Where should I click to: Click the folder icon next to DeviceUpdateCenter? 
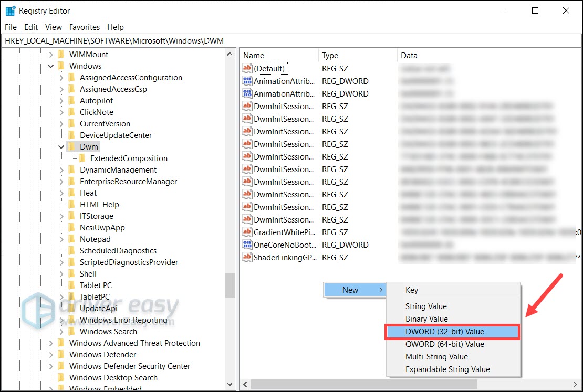point(72,135)
